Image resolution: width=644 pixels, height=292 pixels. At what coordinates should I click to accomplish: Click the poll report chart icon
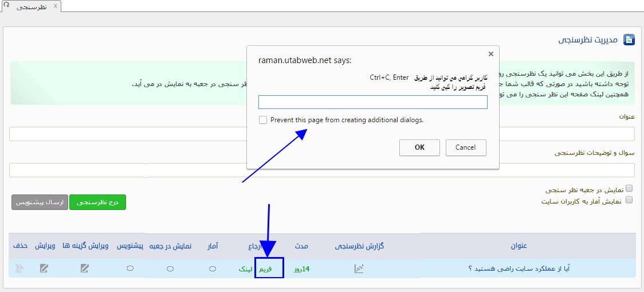pyautogui.click(x=359, y=268)
